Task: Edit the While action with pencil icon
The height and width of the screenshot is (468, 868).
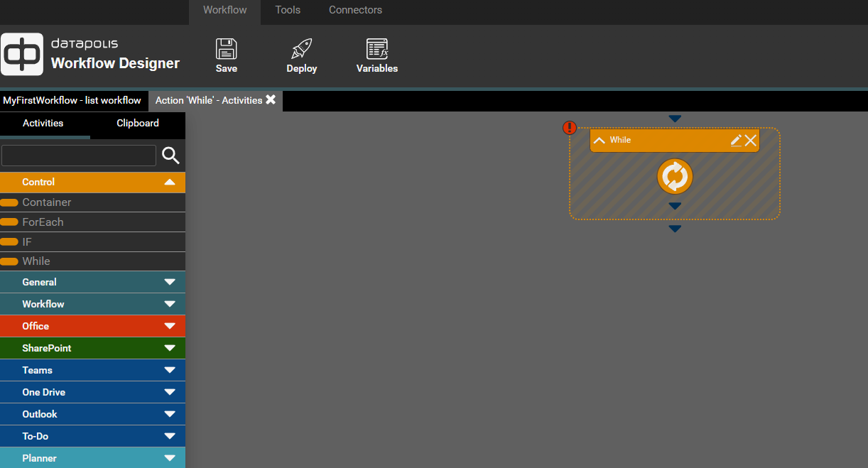Action: click(736, 140)
